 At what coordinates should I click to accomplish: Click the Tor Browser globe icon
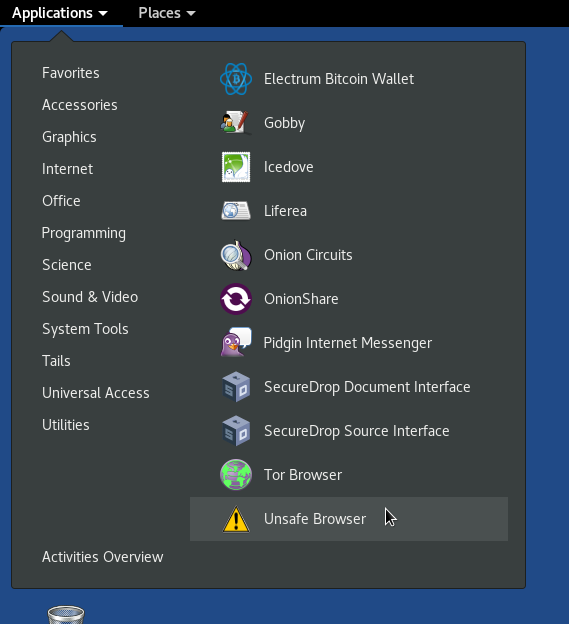pos(236,475)
